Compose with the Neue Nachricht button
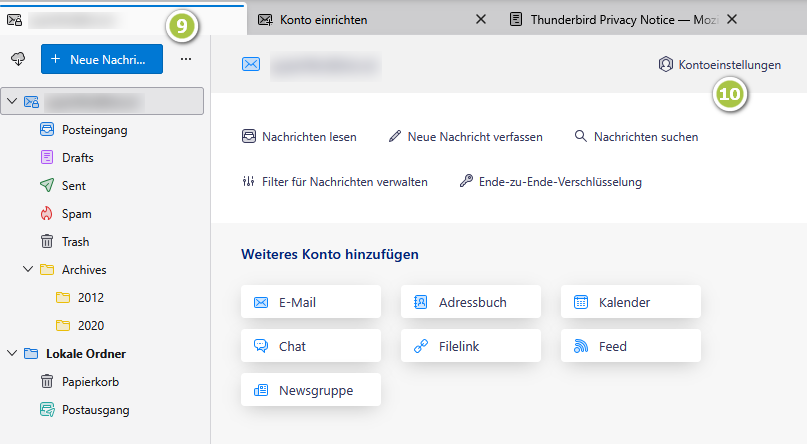 102,59
